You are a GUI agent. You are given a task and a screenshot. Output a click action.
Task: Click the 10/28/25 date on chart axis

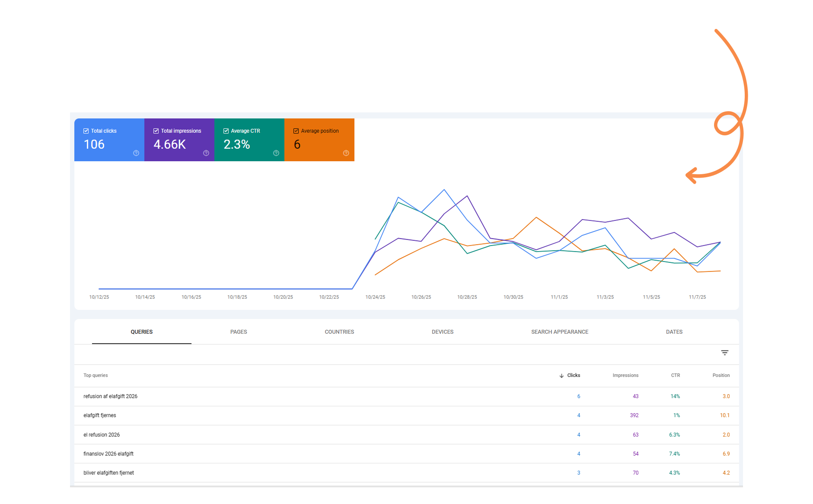click(x=467, y=297)
